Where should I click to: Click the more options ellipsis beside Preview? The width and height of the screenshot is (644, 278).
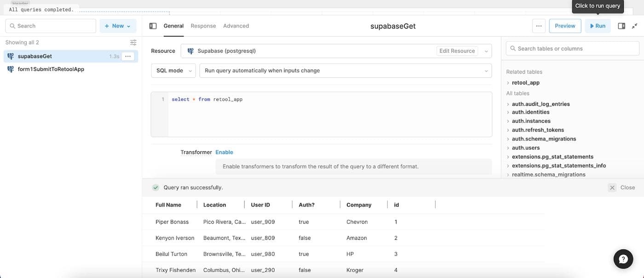tap(539, 26)
